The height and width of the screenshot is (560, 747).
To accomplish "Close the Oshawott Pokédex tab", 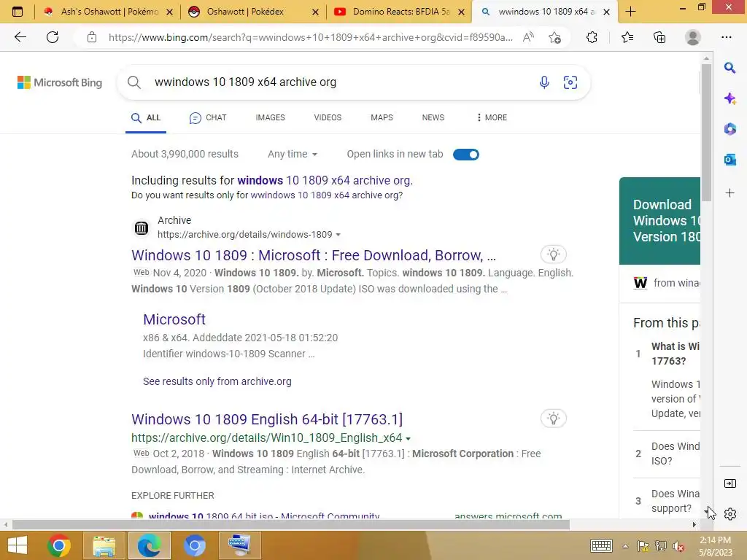I will [x=315, y=12].
